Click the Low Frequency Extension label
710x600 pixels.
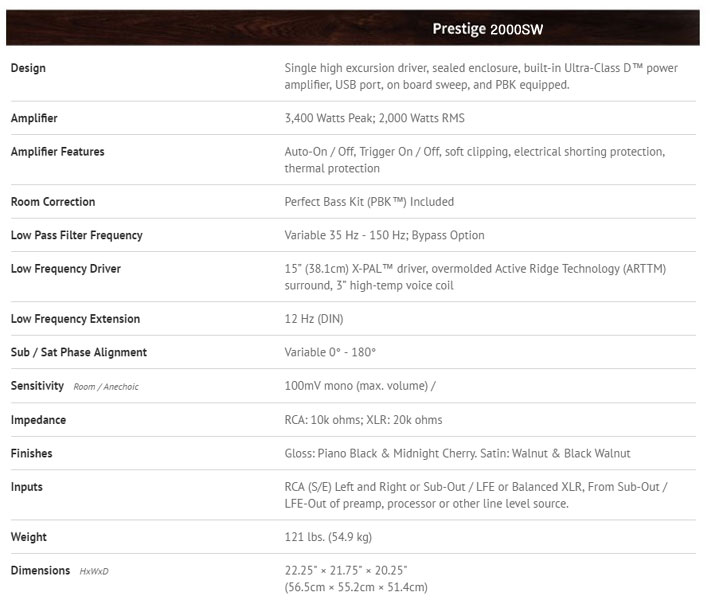tap(75, 319)
